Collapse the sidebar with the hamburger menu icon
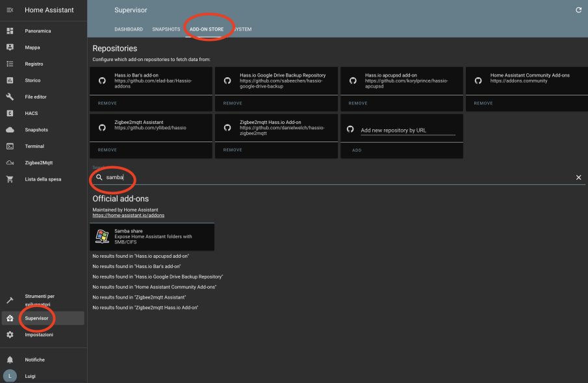Viewport: 588px width, 383px height. [x=10, y=10]
